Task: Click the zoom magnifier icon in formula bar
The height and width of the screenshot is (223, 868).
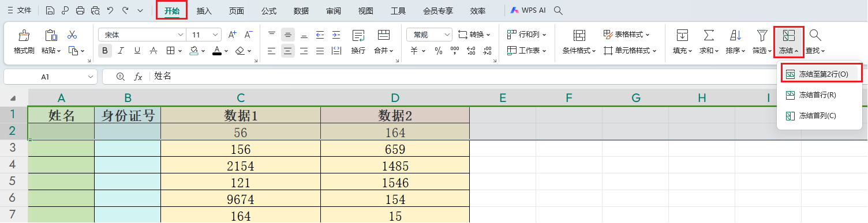Action: click(x=120, y=77)
